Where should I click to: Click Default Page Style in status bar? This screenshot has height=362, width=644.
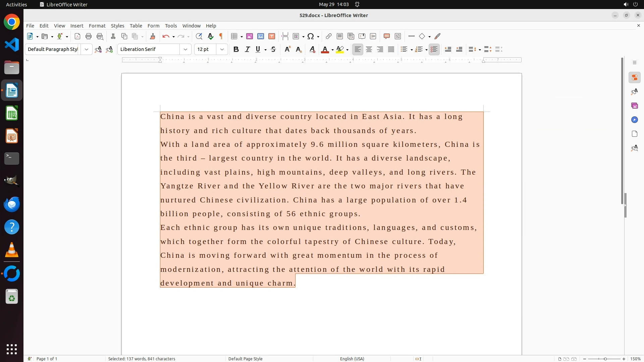pyautogui.click(x=245, y=359)
